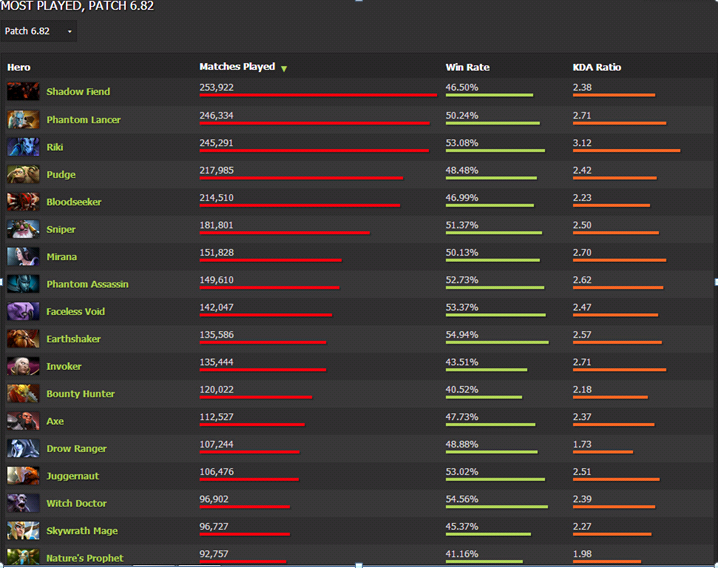The image size is (718, 568).
Task: Click the orange KDA bar for Riki
Action: pyautogui.click(x=626, y=150)
